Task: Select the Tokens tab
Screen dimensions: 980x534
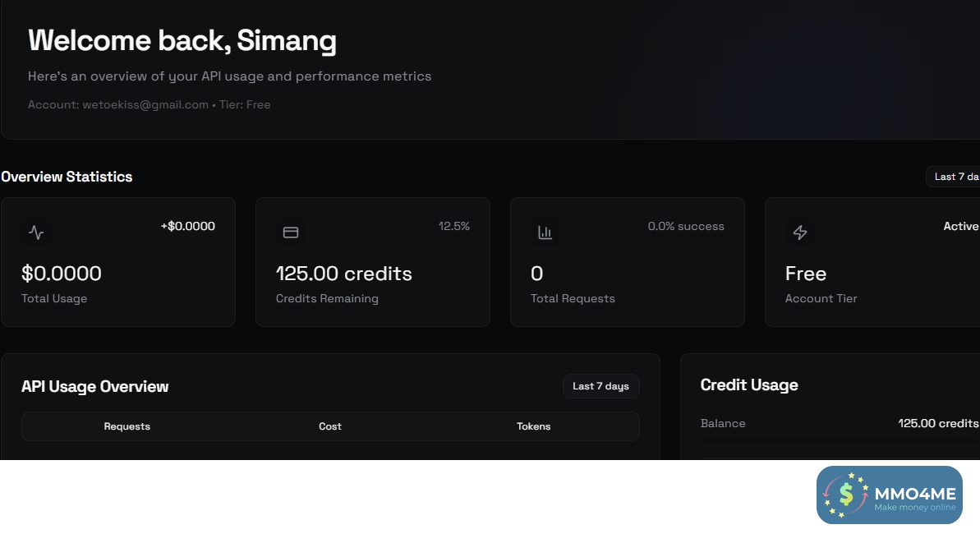Action: pos(534,426)
